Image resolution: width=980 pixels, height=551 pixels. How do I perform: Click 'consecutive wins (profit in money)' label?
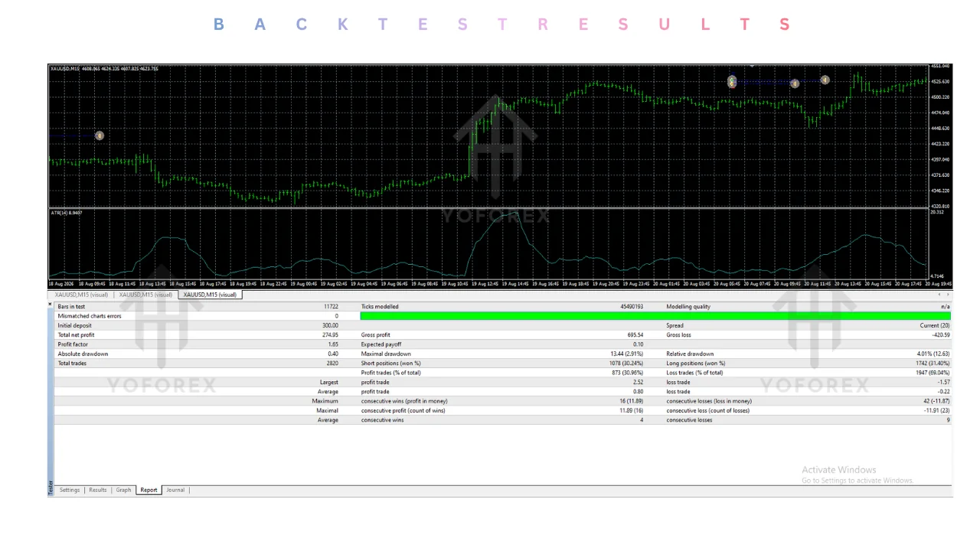coord(404,401)
